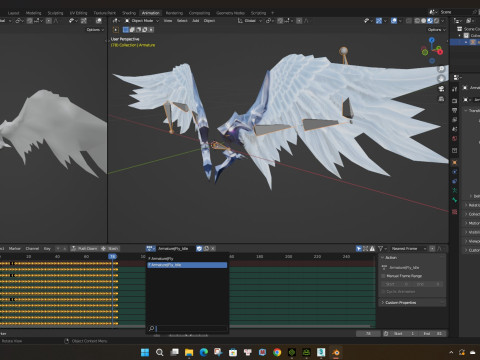
Task: Toggle the fake user shield for the action
Action: coord(199,248)
